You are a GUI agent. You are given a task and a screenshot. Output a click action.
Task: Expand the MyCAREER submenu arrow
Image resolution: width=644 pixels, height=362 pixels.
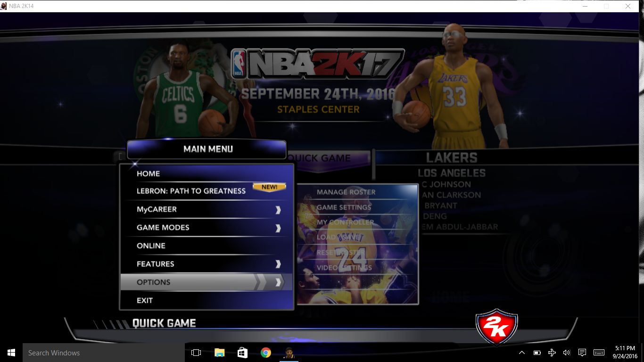coord(278,210)
